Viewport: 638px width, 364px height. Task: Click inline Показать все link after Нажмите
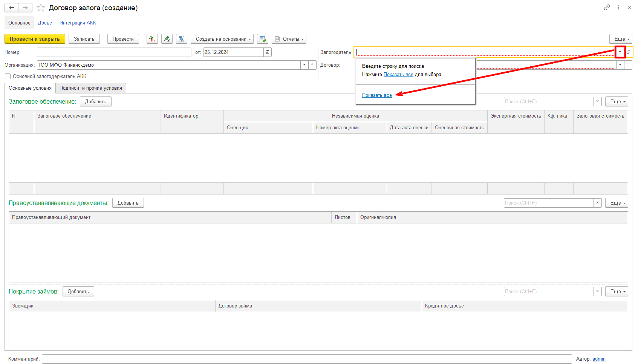pos(398,75)
